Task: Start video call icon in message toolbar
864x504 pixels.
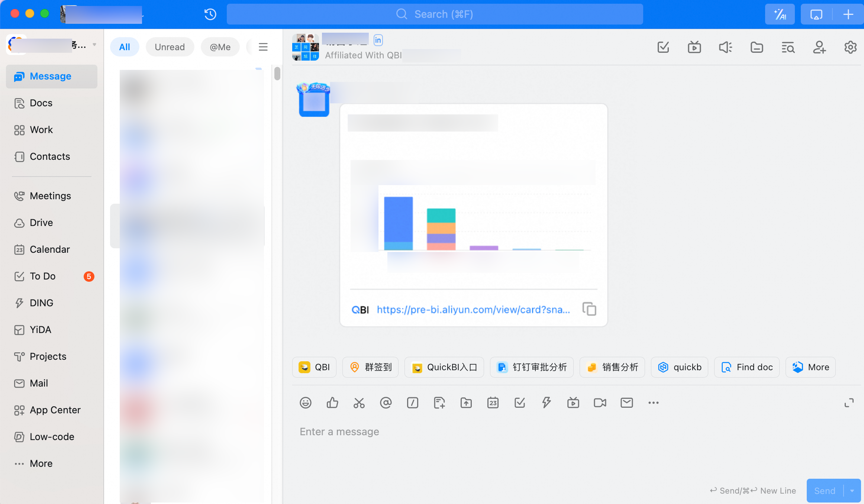Action: 600,403
